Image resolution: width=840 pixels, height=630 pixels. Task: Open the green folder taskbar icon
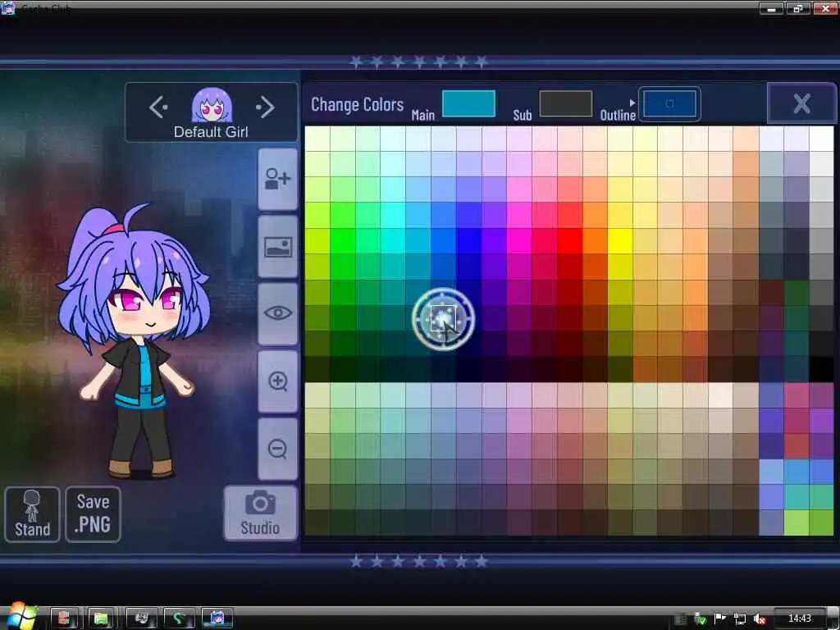pyautogui.click(x=101, y=619)
